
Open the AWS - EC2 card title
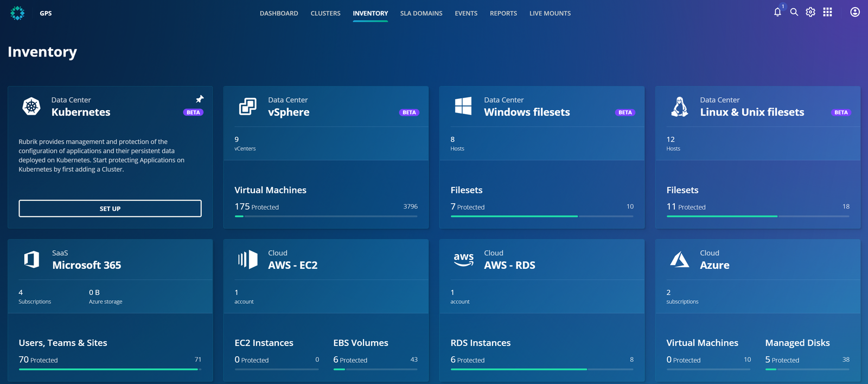[293, 266]
